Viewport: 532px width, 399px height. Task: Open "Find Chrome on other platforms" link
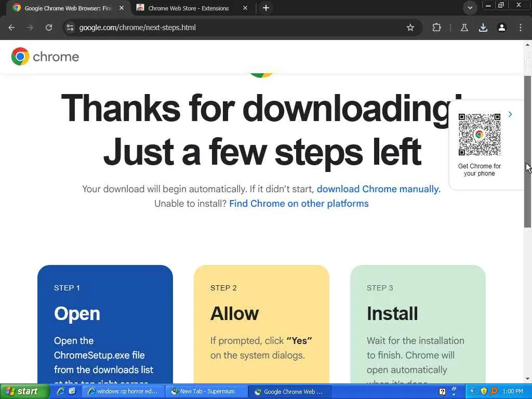click(x=299, y=204)
